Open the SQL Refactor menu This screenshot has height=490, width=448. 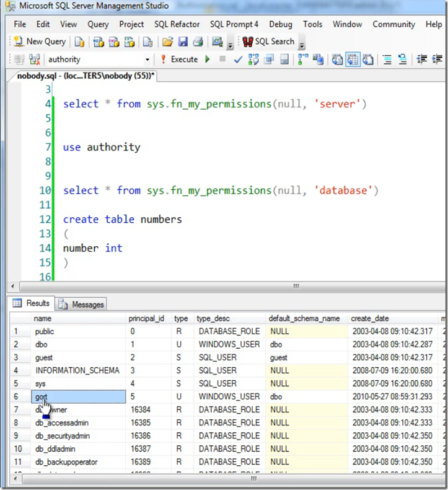(x=177, y=24)
